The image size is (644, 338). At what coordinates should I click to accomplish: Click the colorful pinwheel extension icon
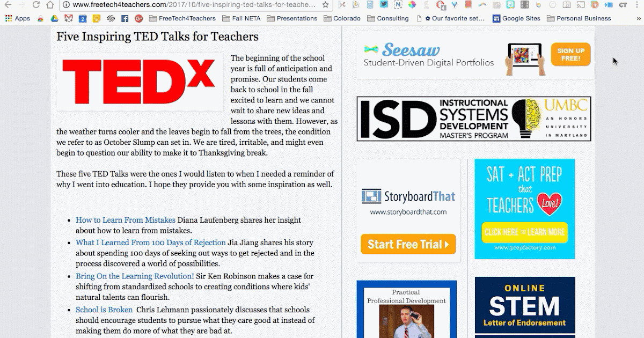[412, 5]
